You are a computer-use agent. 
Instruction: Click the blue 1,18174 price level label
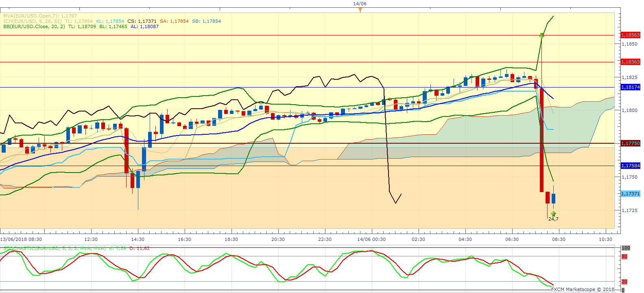[x=630, y=87]
